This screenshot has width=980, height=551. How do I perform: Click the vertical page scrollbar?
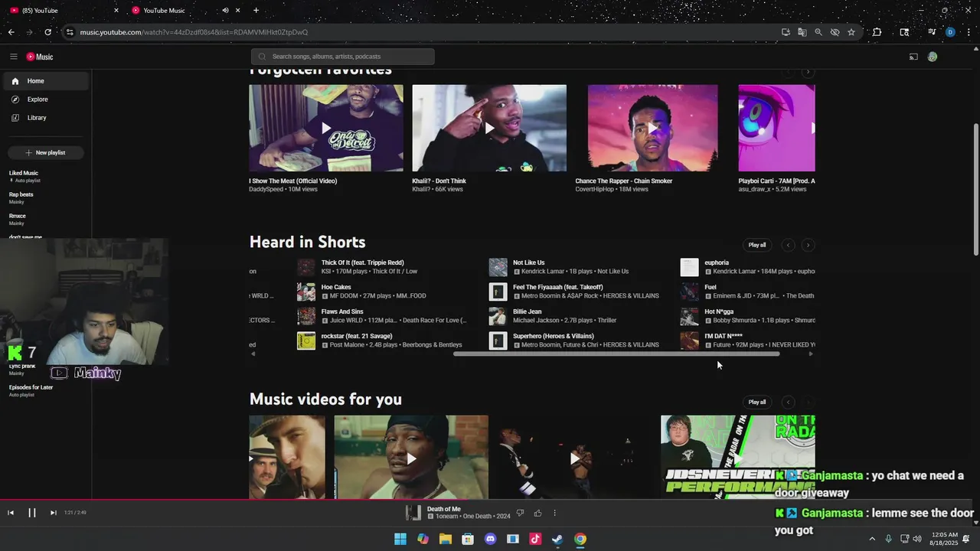975,189
